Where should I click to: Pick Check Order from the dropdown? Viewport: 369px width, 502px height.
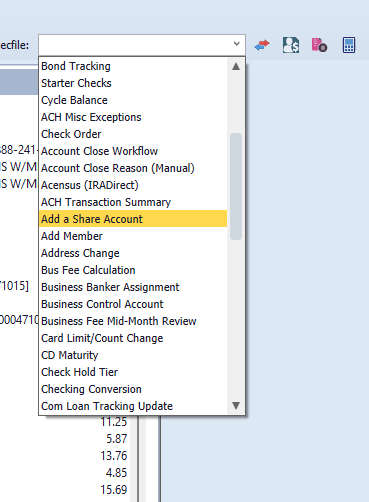pyautogui.click(x=133, y=134)
